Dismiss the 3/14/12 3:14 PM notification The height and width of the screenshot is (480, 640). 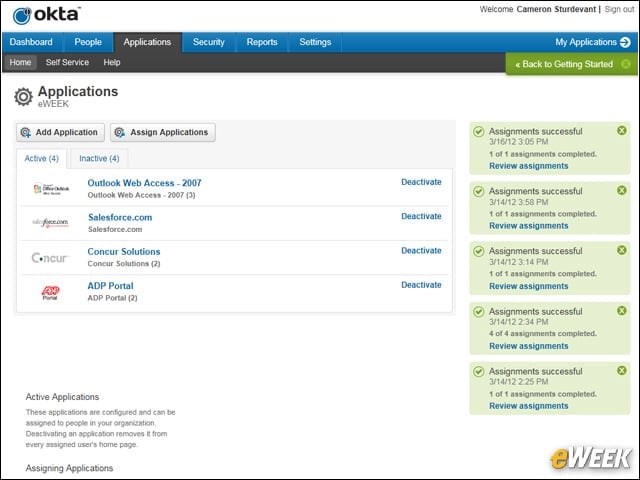click(x=622, y=250)
